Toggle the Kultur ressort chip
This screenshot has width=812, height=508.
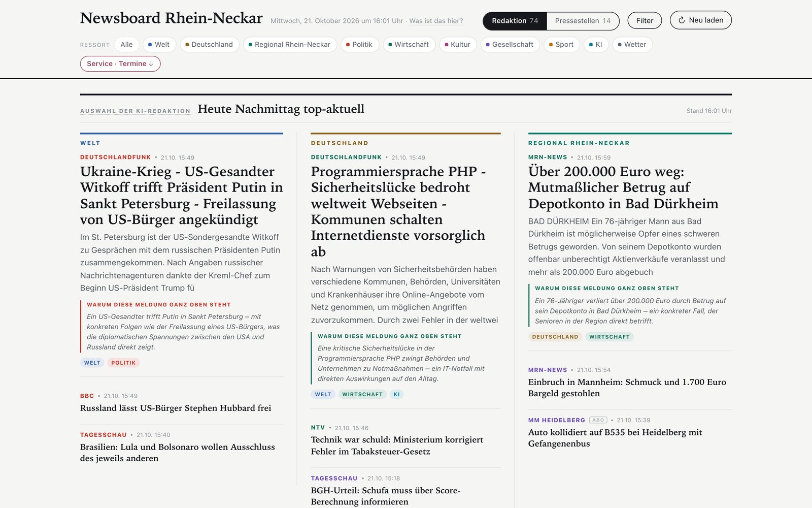(458, 45)
